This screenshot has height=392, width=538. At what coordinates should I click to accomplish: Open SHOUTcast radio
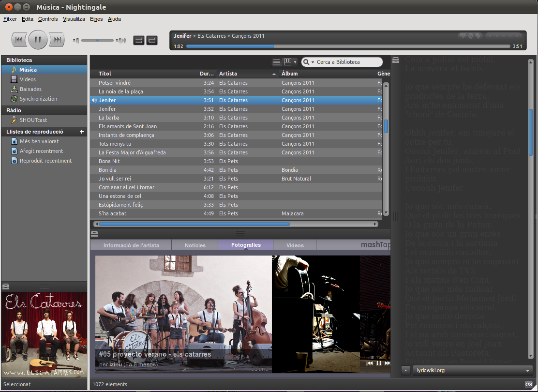44,120
